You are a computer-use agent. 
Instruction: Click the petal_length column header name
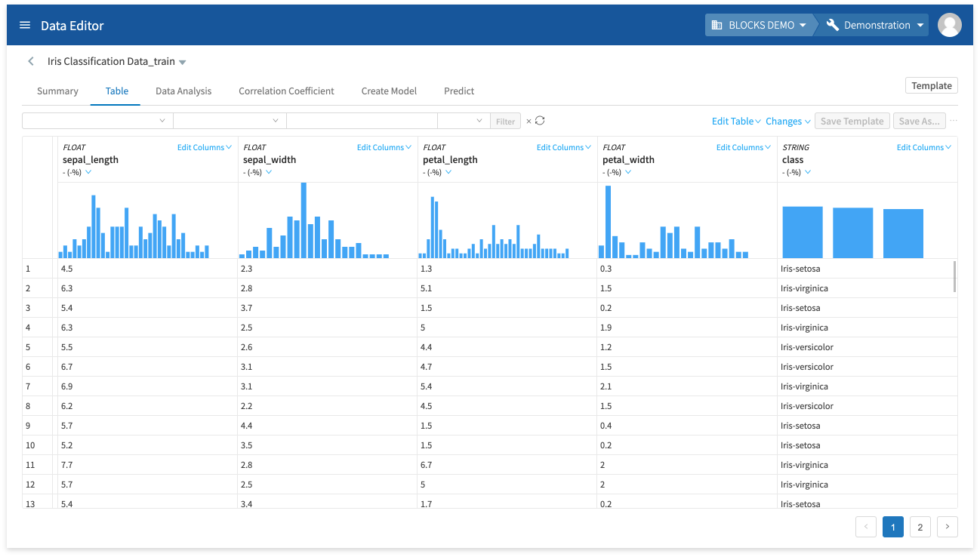click(450, 160)
